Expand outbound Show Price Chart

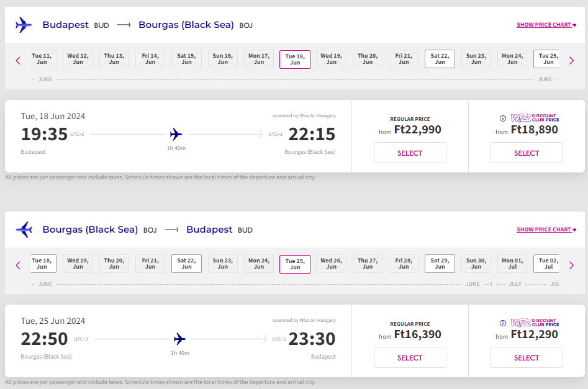(546, 25)
